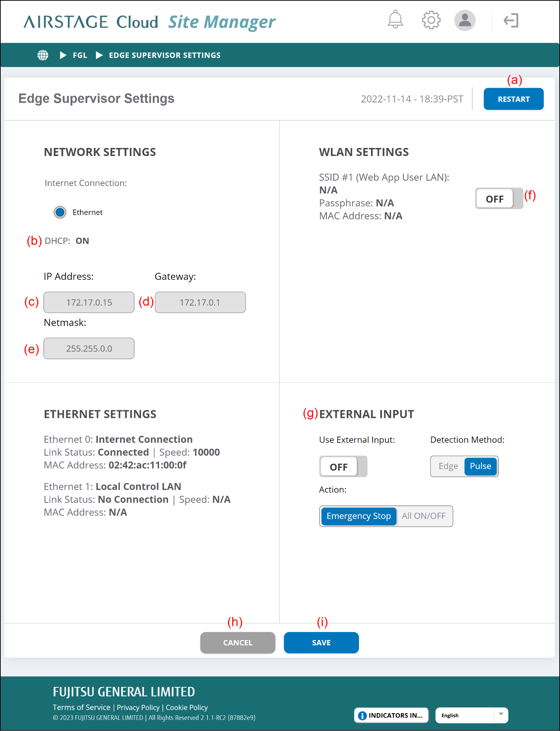Screen dimensions: 560x731
Task: Choose All ON/OFF action option
Action: (x=424, y=516)
